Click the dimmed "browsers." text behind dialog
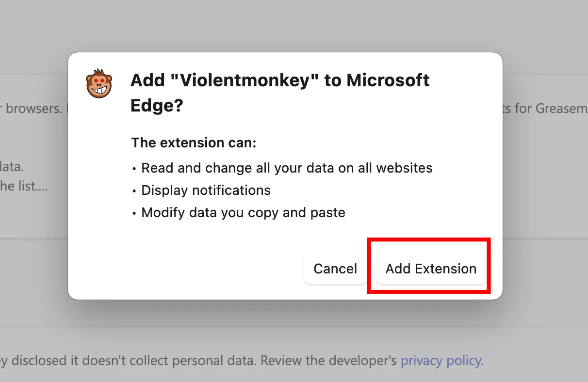This screenshot has width=588, height=382. click(34, 108)
